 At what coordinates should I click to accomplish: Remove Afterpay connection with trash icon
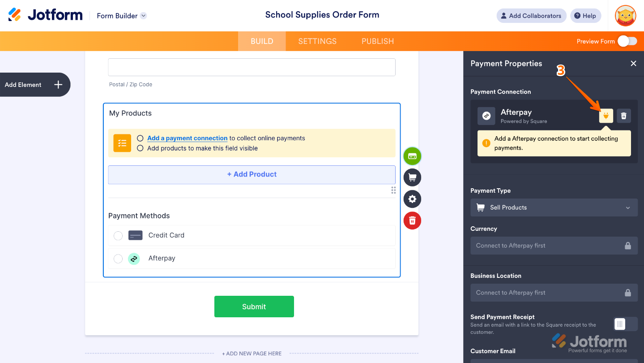pos(623,116)
